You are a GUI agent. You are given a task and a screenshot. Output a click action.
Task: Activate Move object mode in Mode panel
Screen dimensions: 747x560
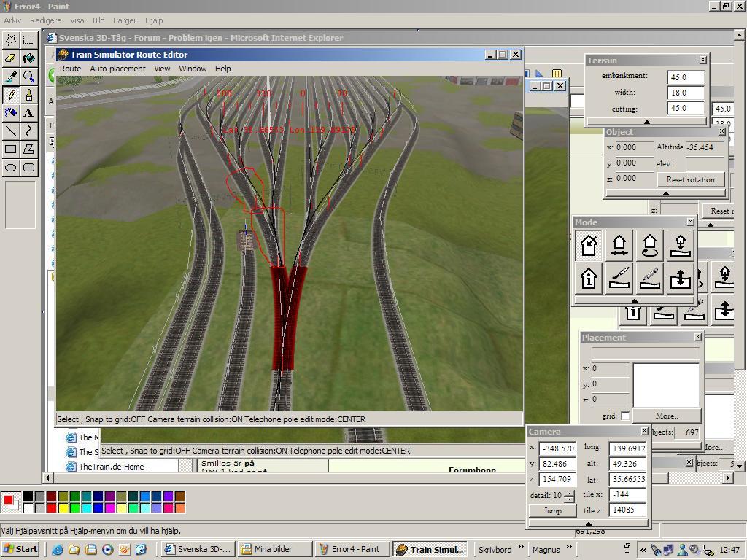[619, 245]
